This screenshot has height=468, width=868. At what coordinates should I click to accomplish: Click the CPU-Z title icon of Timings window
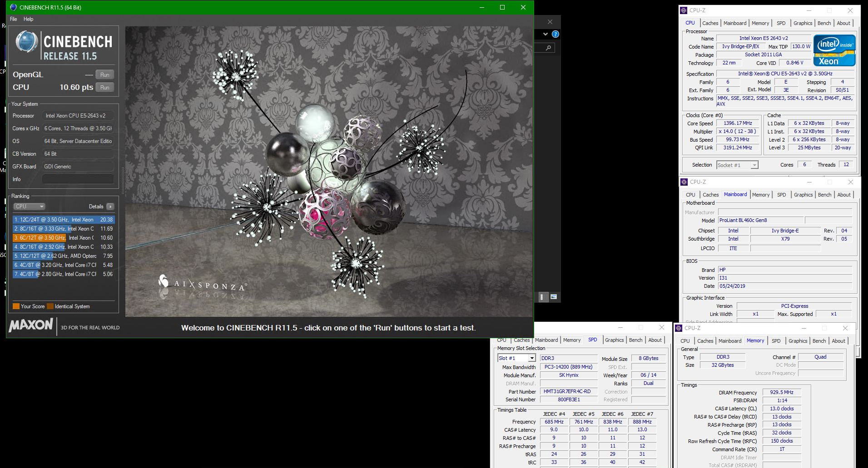point(679,328)
